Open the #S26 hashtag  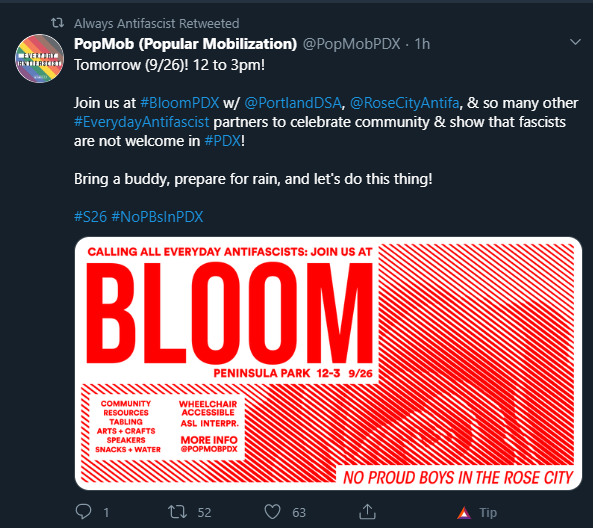(90, 217)
